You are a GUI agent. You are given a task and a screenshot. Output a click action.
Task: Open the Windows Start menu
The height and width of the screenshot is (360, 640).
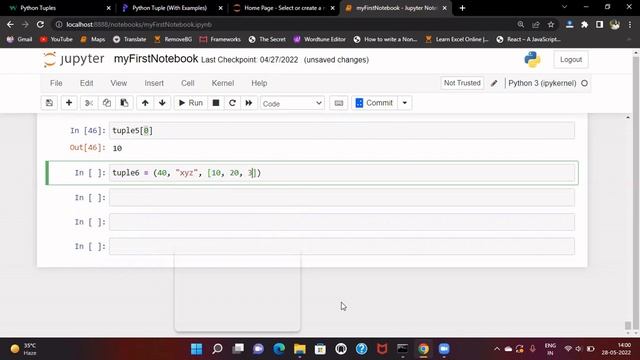tap(197, 349)
